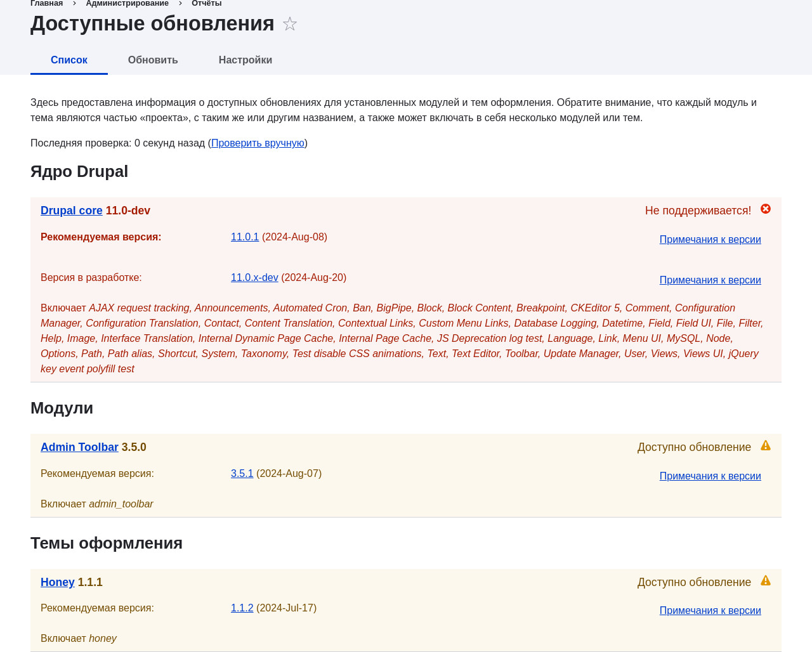Viewport: 812px width, 652px height.
Task: Click the Включает honey text
Action: coord(79,639)
